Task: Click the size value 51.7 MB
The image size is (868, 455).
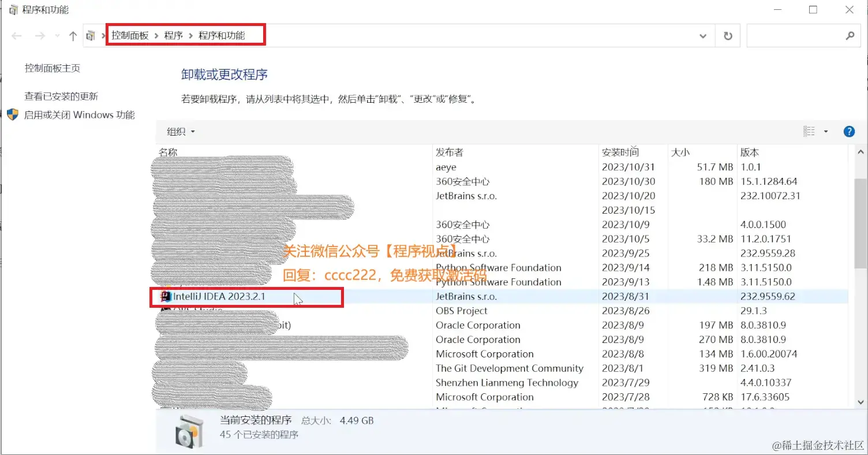Action: (714, 167)
